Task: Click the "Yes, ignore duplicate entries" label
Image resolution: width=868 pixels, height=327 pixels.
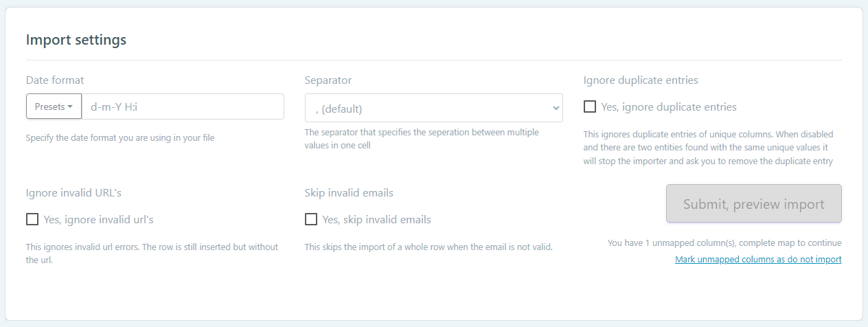Action: 669,107
